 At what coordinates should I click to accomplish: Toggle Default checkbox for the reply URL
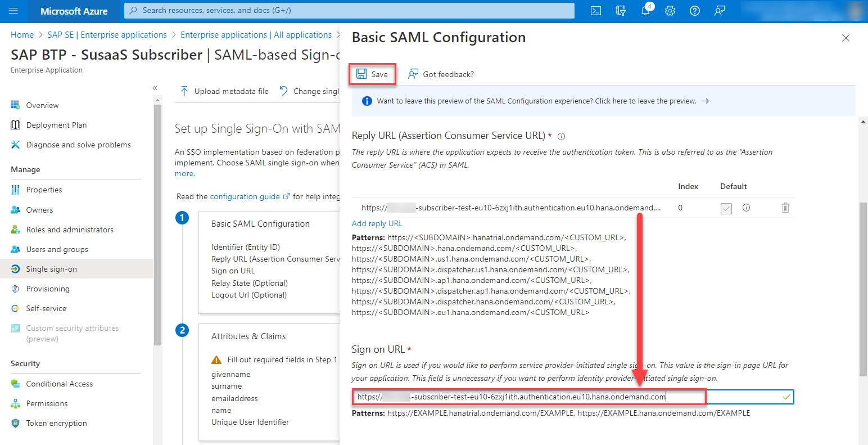(726, 208)
